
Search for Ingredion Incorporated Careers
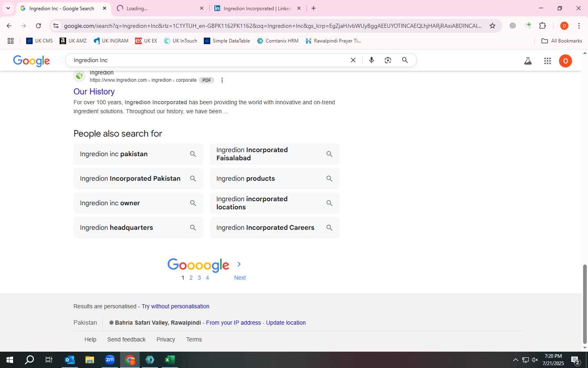click(x=275, y=228)
